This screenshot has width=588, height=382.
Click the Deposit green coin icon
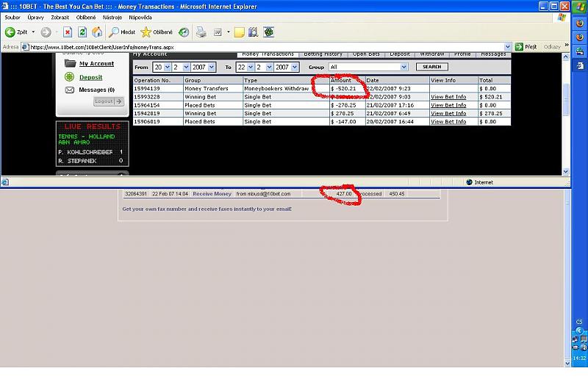pos(69,77)
